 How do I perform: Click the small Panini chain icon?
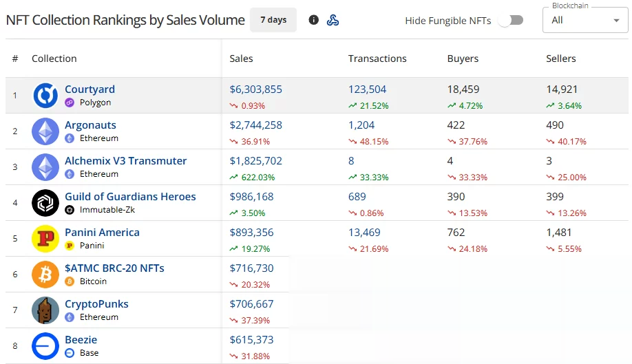70,246
